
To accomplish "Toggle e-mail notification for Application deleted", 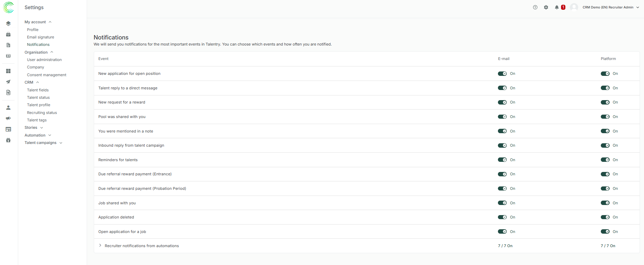I will pos(502,217).
